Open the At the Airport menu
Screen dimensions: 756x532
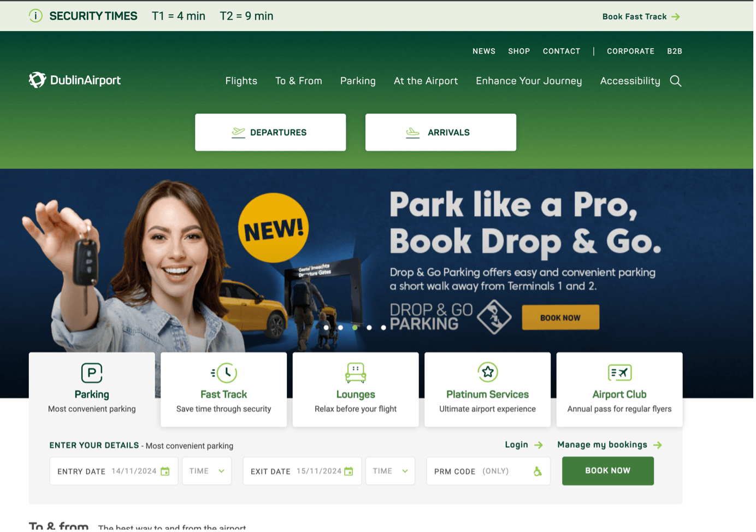(427, 81)
